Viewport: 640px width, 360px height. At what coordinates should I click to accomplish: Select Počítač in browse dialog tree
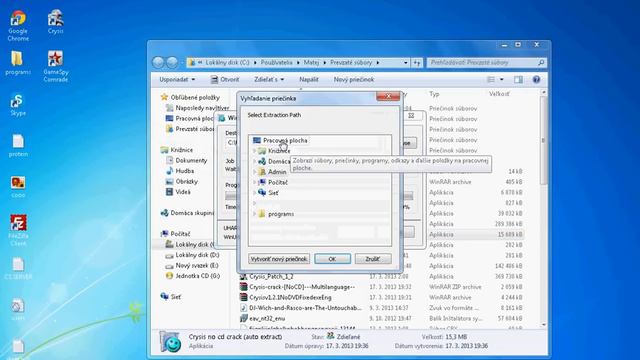point(278,182)
